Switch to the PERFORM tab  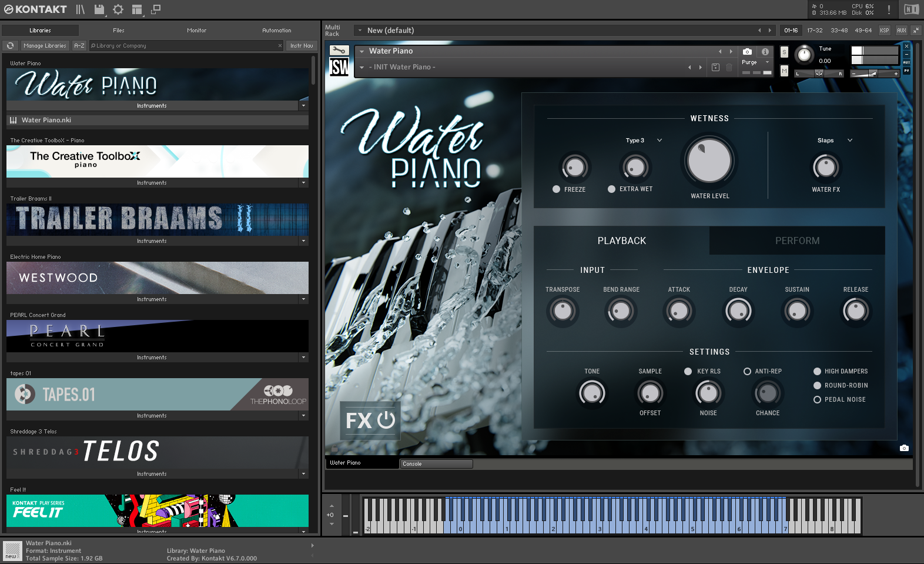tap(797, 241)
